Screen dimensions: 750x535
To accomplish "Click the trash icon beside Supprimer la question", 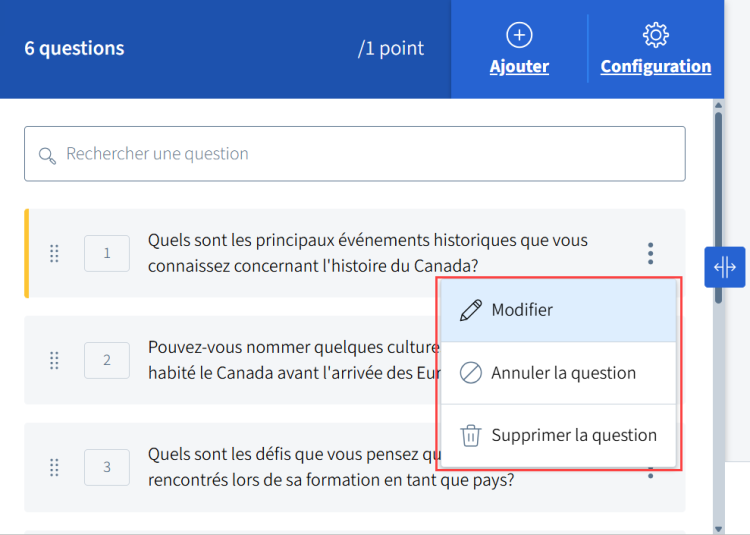I will coord(470,436).
